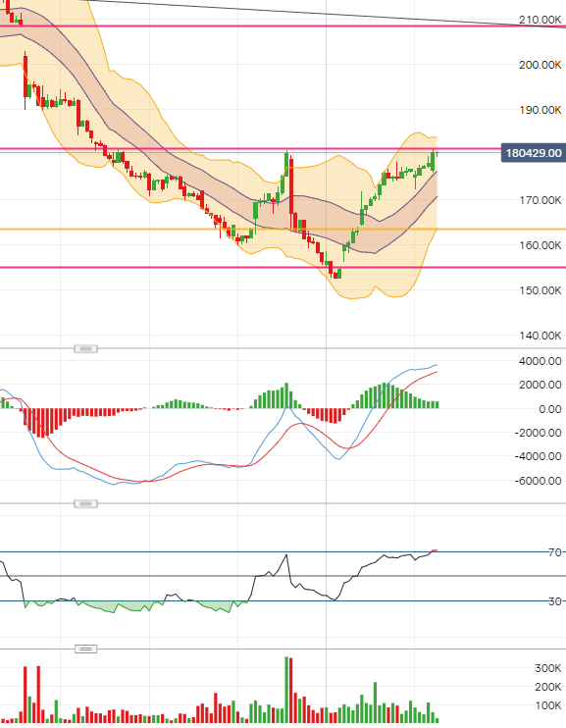Screen dimensions: 566x728
Task: Click the -6000.00 MACD axis label
Action: [x=539, y=481]
